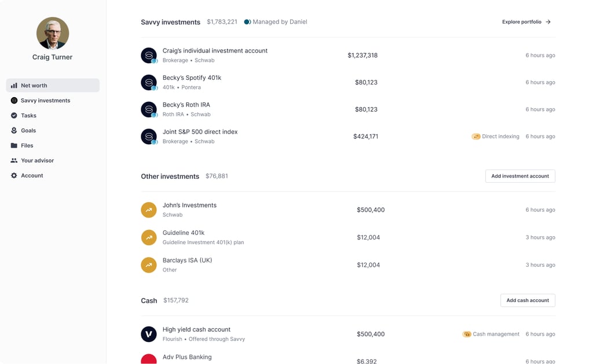Open Net worth bar chart icon
The height and width of the screenshot is (364, 593).
pyautogui.click(x=14, y=86)
